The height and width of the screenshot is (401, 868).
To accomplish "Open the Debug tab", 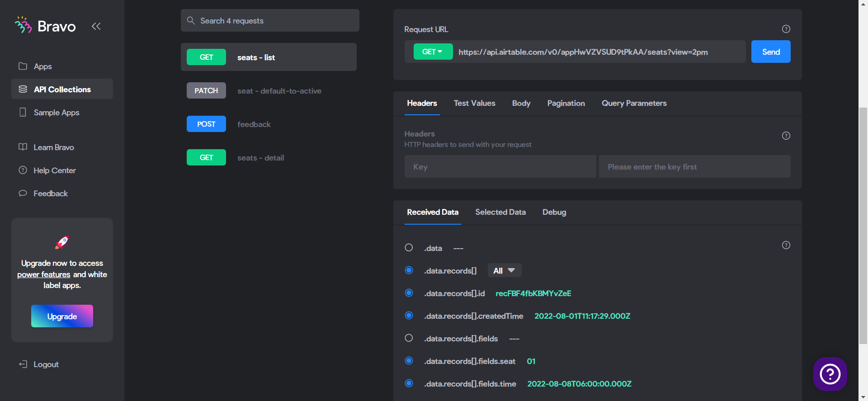I will tap(554, 212).
